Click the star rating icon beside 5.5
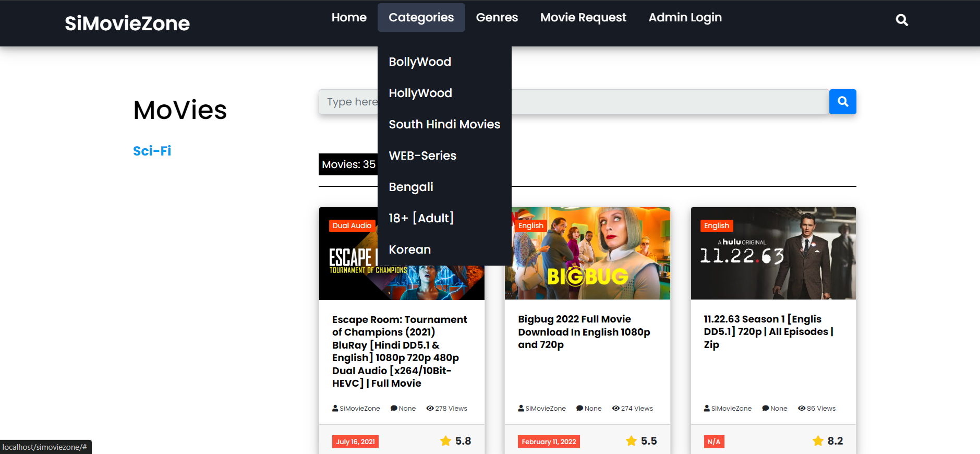This screenshot has height=454, width=980. (631, 441)
